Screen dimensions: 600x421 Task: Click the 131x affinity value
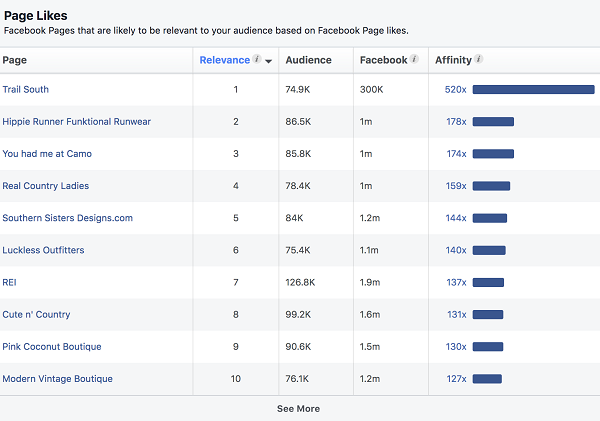click(457, 315)
